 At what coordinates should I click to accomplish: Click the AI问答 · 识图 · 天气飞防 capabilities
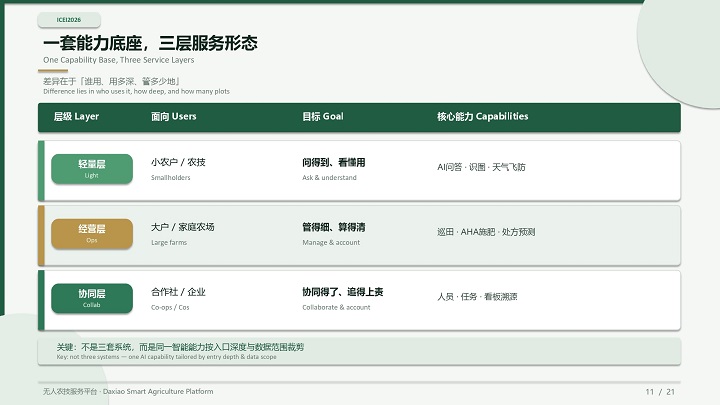(x=481, y=167)
